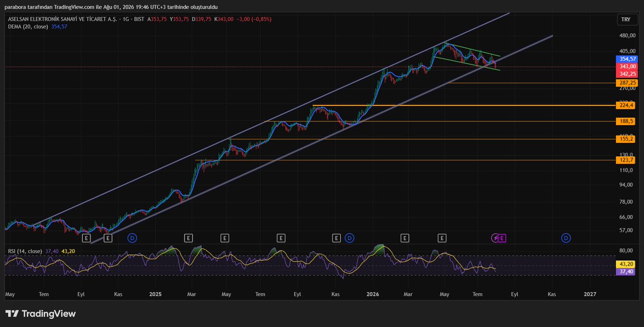This screenshot has width=644, height=327.
Task: Click the purple E earnings marker
Action: pyautogui.click(x=503, y=237)
